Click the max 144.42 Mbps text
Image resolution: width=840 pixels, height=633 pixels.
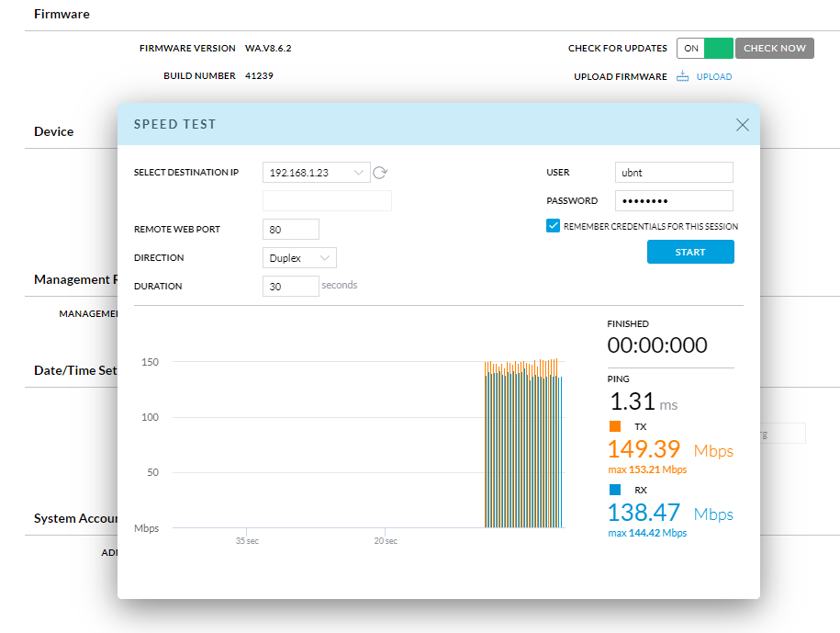pos(647,533)
